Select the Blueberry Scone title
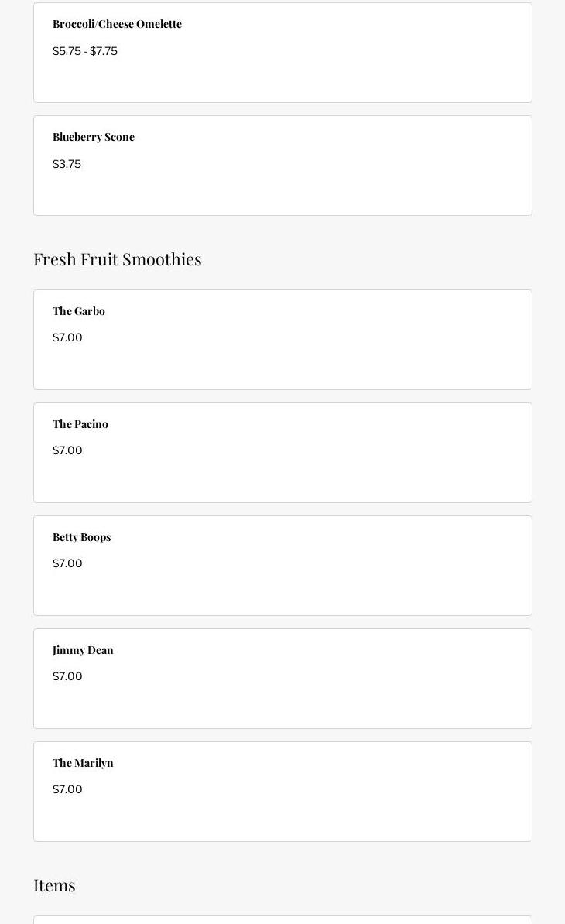 94,137
